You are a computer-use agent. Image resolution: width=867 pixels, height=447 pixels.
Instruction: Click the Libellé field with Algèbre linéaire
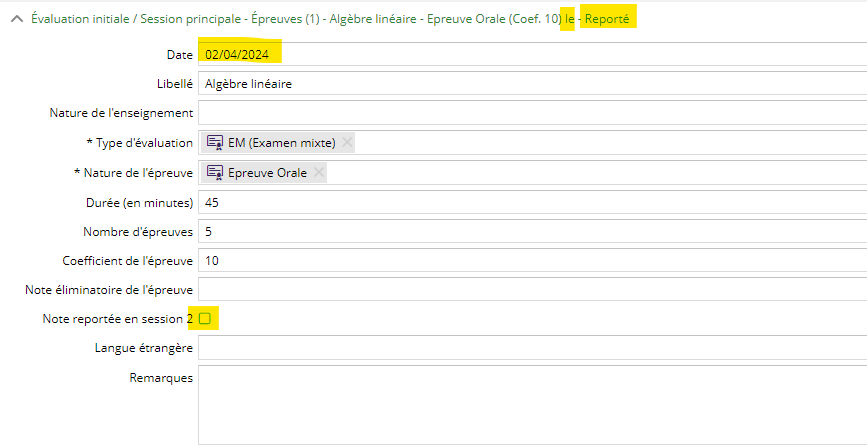coord(532,84)
